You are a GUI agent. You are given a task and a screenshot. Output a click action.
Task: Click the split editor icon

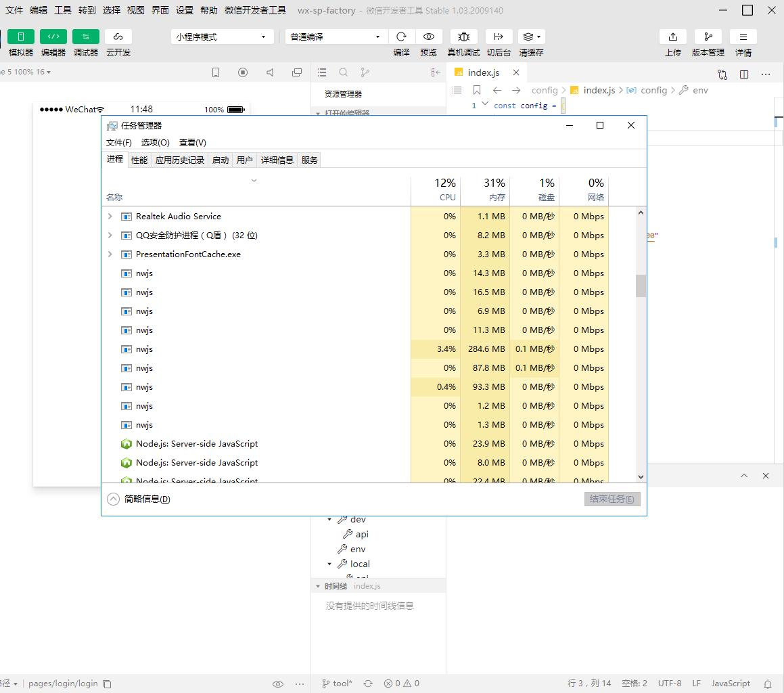pos(744,74)
